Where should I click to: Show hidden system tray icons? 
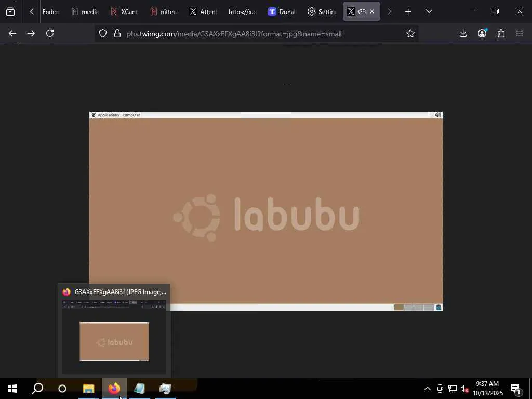(x=428, y=389)
